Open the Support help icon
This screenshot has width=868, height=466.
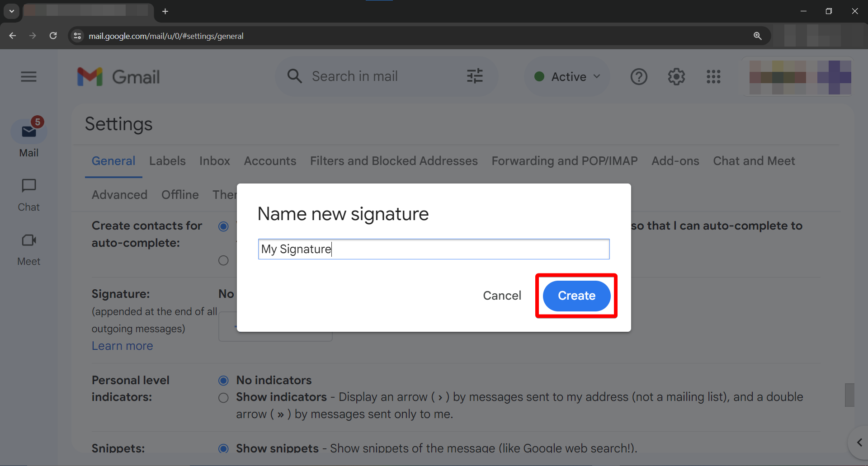click(639, 77)
